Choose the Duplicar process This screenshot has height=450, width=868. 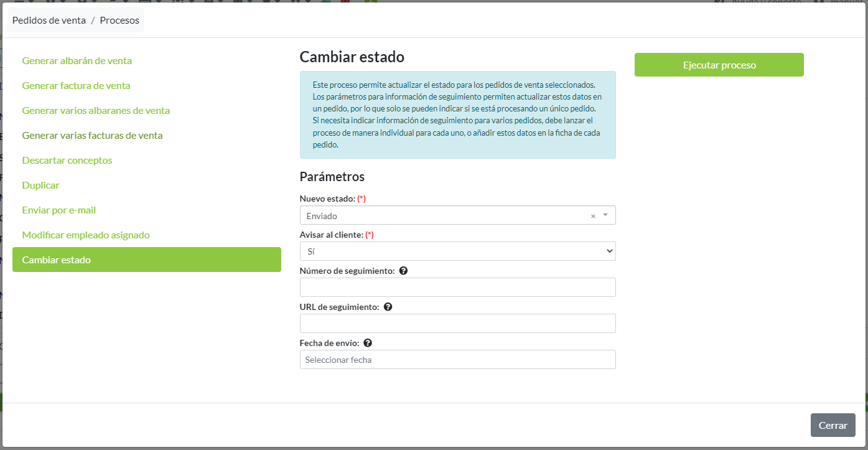click(x=40, y=185)
